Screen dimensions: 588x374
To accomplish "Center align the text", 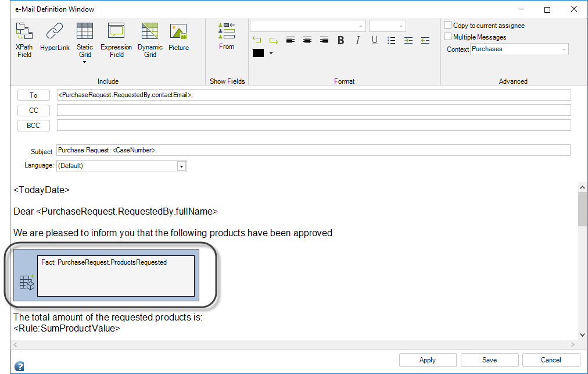I will tap(307, 40).
